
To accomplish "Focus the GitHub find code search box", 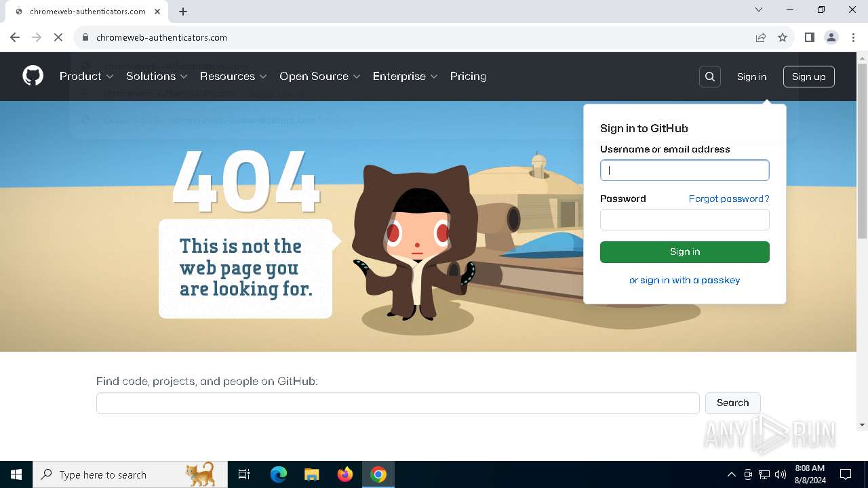I will (398, 403).
